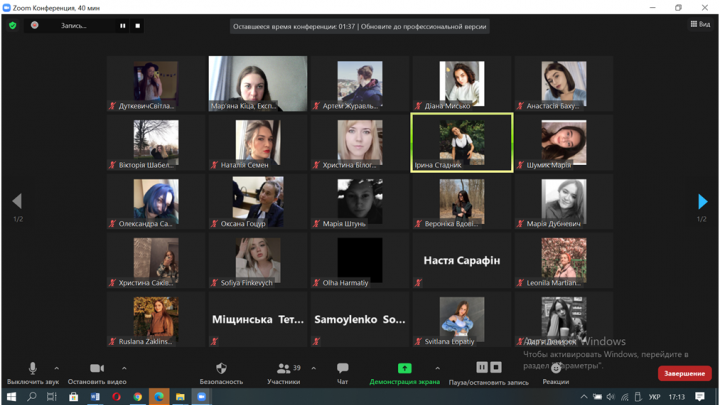Open the Участники participants panel

pos(285,369)
